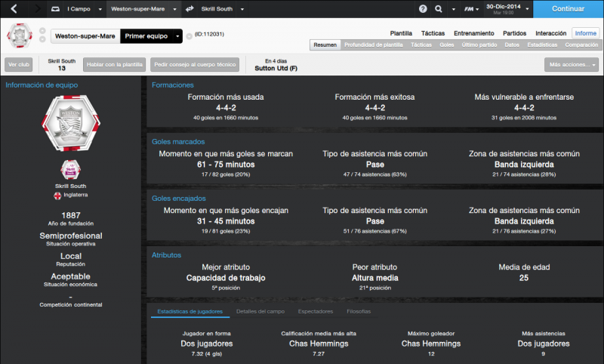Click the lower small circle beside badge
Viewport: 604px width, 364px height.
coord(42,39)
